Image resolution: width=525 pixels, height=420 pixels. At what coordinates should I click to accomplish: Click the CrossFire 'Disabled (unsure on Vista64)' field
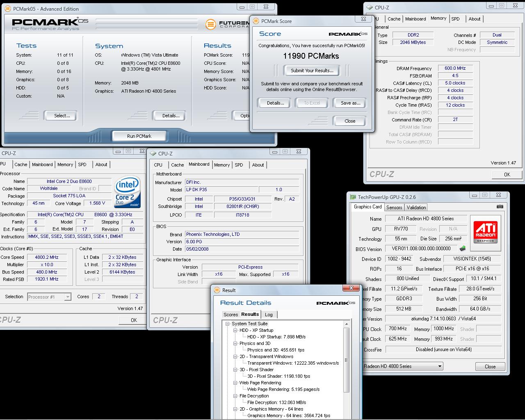(x=443, y=349)
